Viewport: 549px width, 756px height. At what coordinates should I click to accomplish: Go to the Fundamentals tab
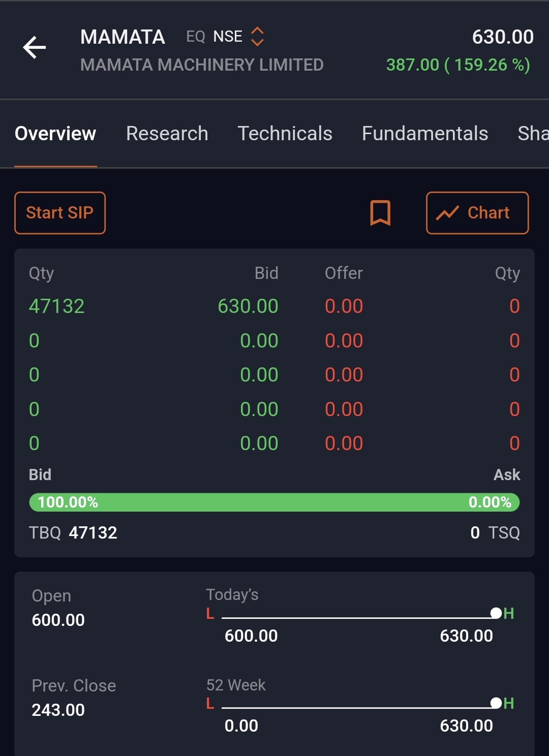(425, 134)
